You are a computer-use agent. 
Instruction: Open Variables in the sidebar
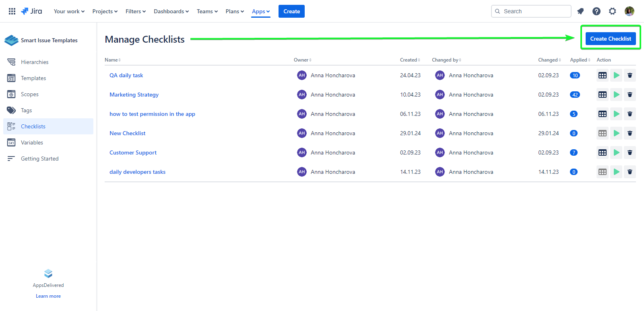[x=32, y=142]
